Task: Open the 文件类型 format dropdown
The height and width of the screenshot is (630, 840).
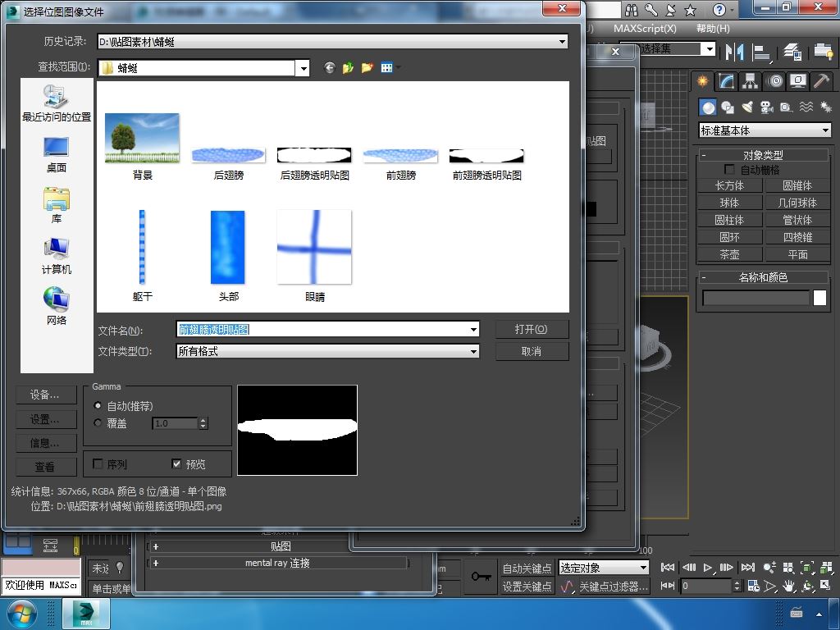Action: 473,351
